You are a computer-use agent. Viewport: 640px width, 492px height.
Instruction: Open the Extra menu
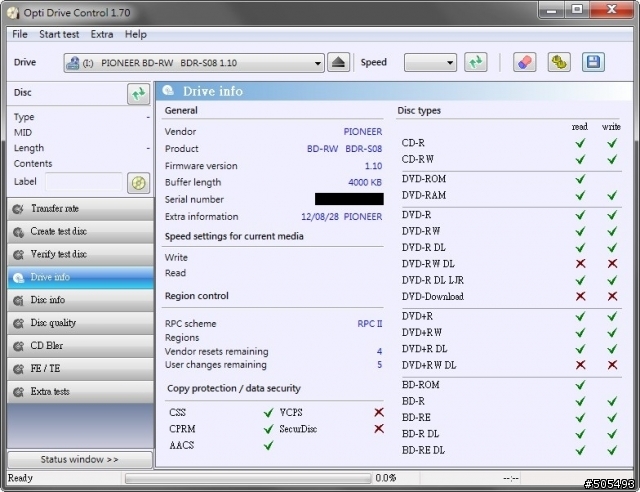point(102,34)
